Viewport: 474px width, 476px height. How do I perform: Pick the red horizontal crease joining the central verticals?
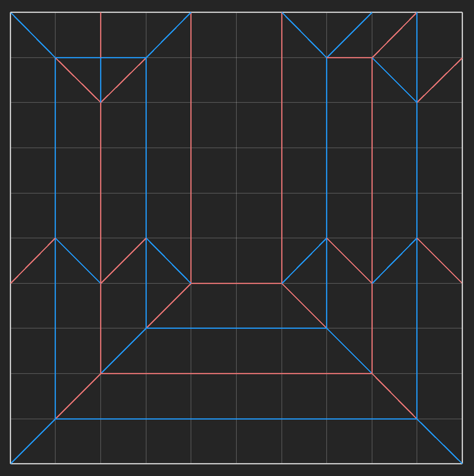click(236, 283)
